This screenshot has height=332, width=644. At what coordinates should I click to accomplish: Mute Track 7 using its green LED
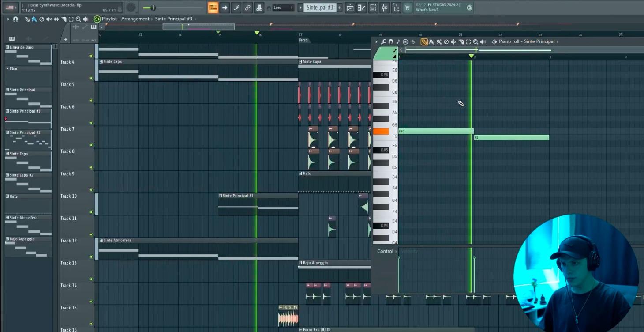click(x=91, y=145)
